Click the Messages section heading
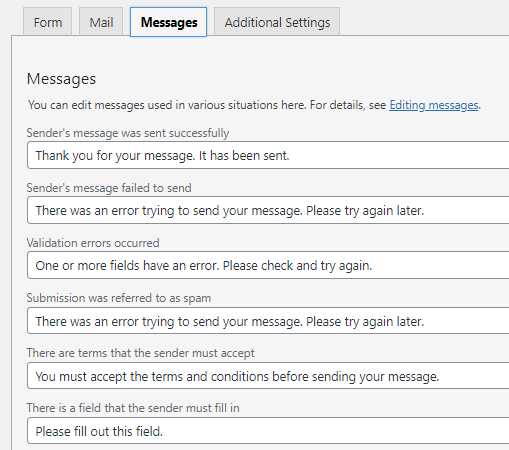Viewport: 509px width, 450px height. [x=61, y=79]
